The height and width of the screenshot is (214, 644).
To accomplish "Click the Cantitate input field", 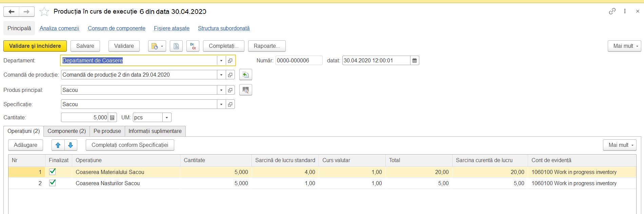I will (x=84, y=118).
